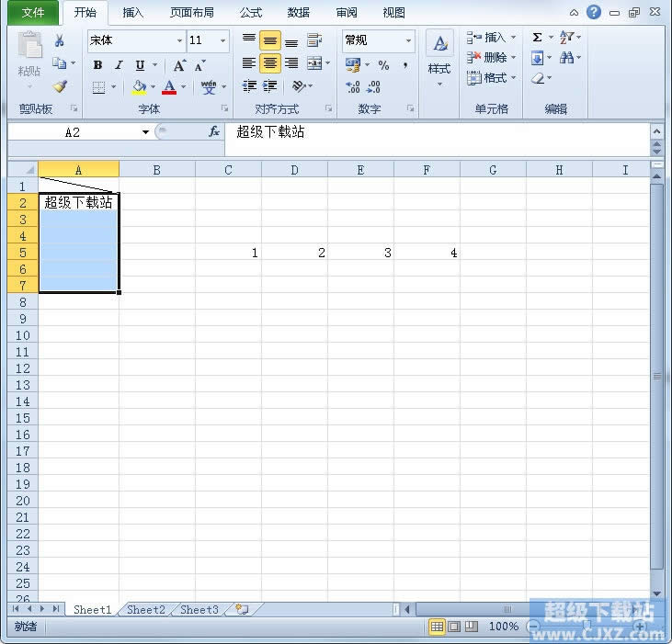This screenshot has width=672, height=644.
Task: Select the Format Painter brush
Action: point(60,86)
